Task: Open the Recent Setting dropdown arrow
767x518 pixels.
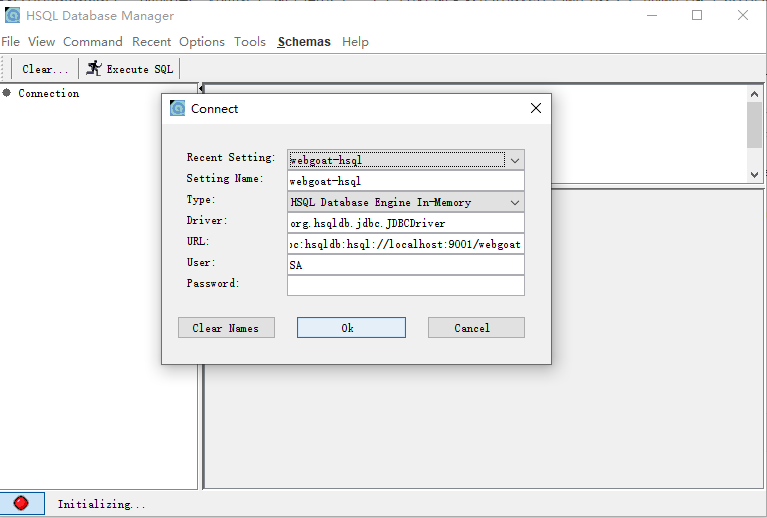Action: [x=515, y=160]
